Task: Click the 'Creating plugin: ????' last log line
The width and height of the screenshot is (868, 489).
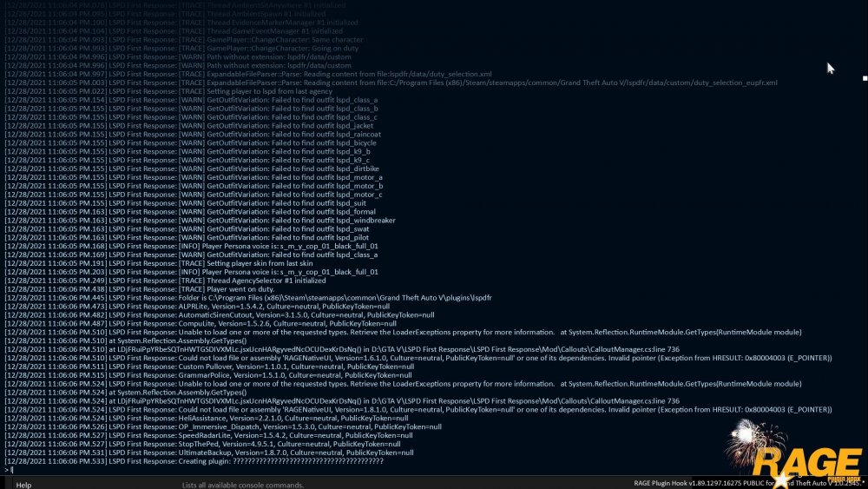Action: 194,460
